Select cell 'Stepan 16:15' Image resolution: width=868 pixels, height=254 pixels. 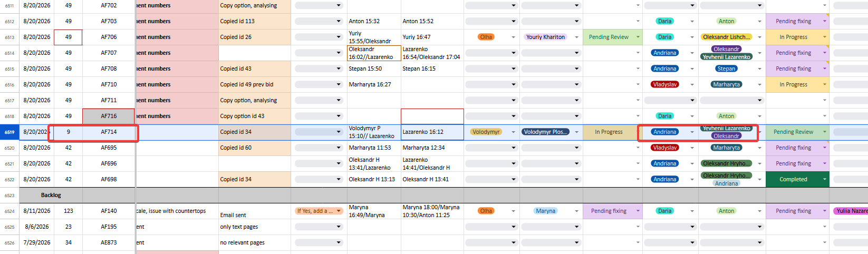432,69
